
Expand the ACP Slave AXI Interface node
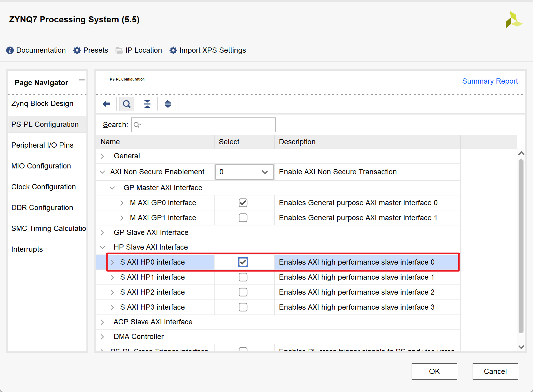click(x=102, y=322)
